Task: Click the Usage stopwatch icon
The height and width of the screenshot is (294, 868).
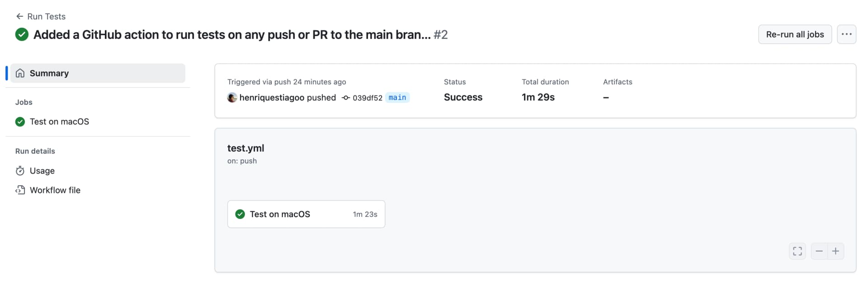Action: 20,171
